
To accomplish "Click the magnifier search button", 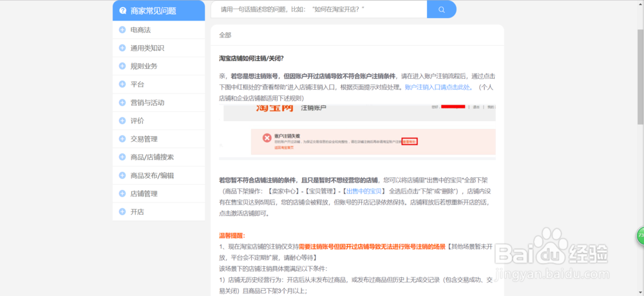I will click(x=442, y=10).
